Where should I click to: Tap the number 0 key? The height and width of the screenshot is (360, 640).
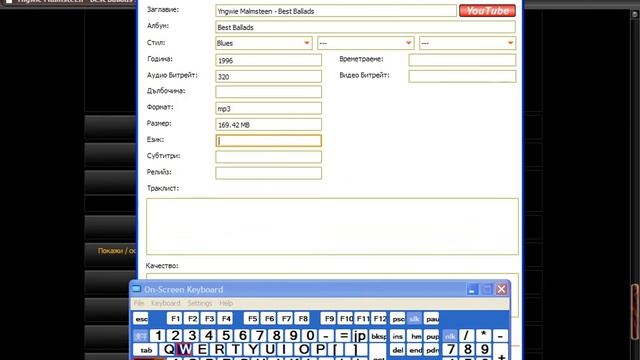tap(310, 336)
